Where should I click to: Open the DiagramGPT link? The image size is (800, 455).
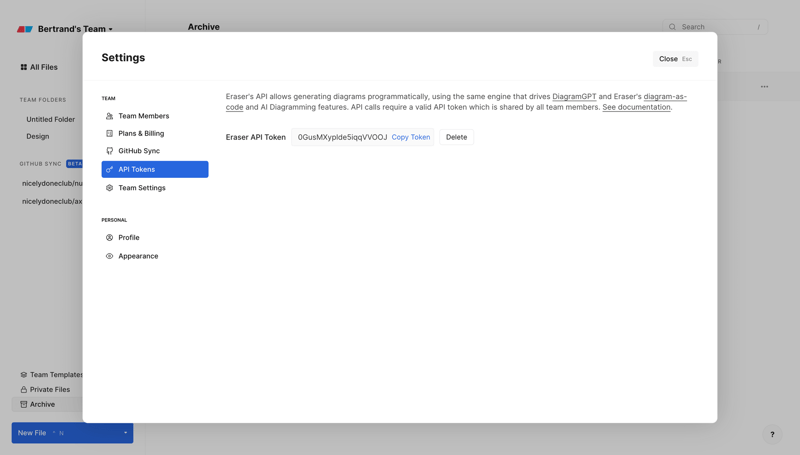[x=574, y=96]
